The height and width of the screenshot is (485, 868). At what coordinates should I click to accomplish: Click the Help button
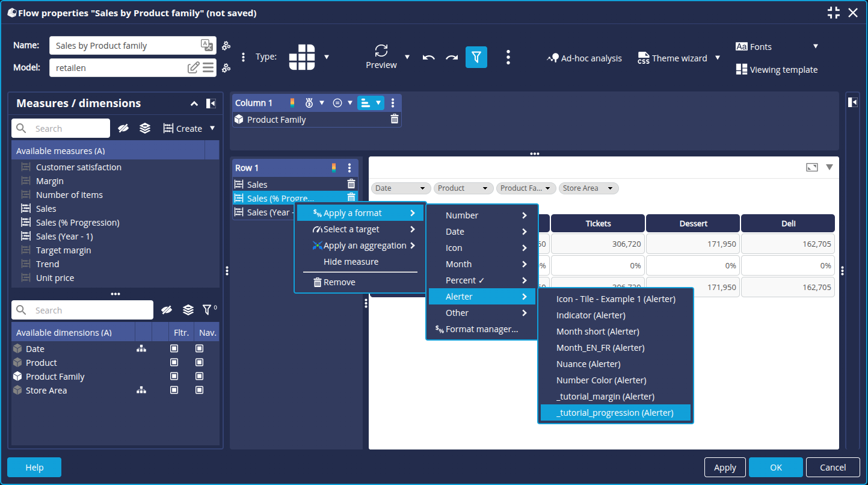34,467
